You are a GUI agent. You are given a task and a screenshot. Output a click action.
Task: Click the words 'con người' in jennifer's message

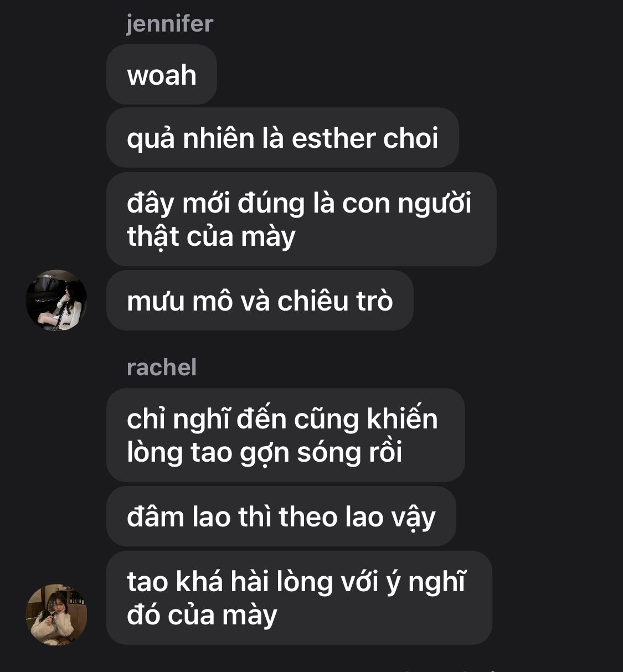point(407,204)
